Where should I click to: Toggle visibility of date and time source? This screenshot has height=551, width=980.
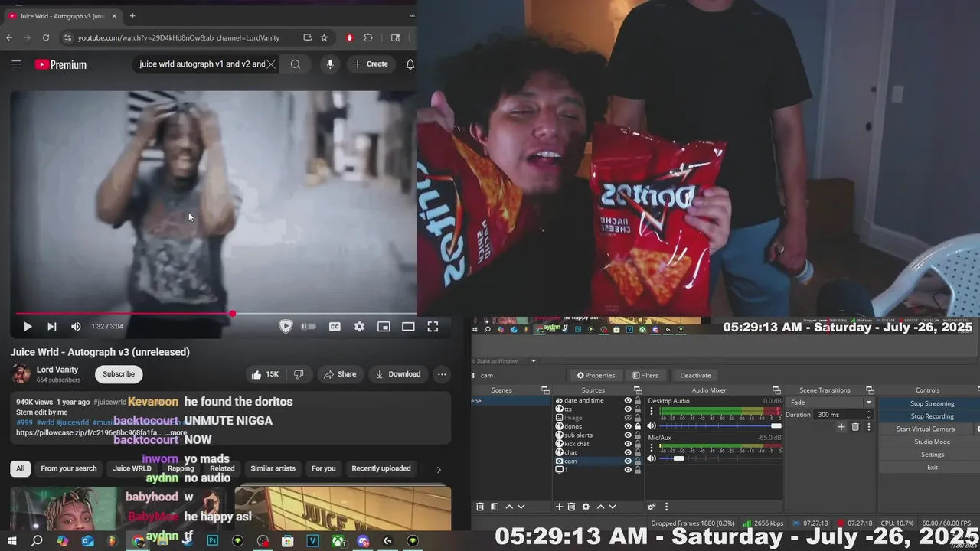point(628,400)
